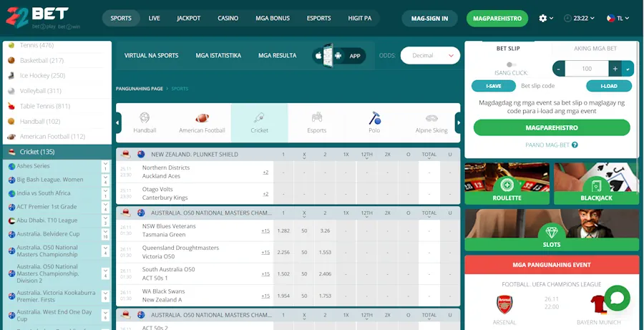This screenshot has height=330, width=644.
Task: Click the Arsenal team crest
Action: point(504,304)
